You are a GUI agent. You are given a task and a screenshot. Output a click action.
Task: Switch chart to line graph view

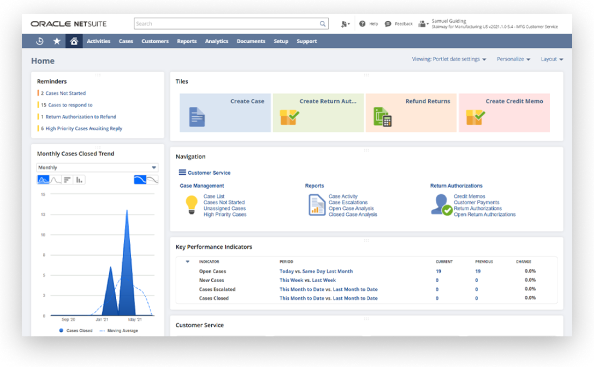coord(55,180)
